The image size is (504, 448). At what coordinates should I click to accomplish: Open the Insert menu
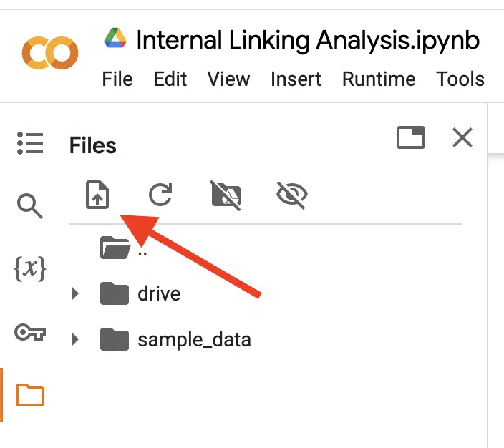(296, 79)
